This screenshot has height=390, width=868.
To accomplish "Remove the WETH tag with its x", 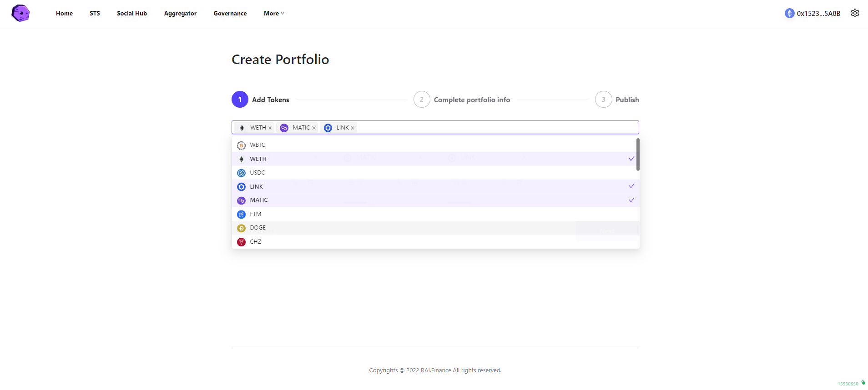I will [270, 128].
